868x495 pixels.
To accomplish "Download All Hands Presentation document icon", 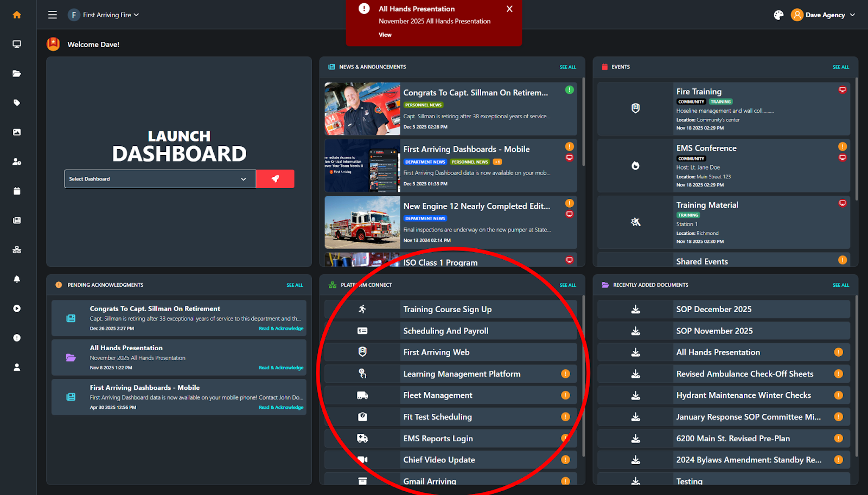I will tap(636, 352).
